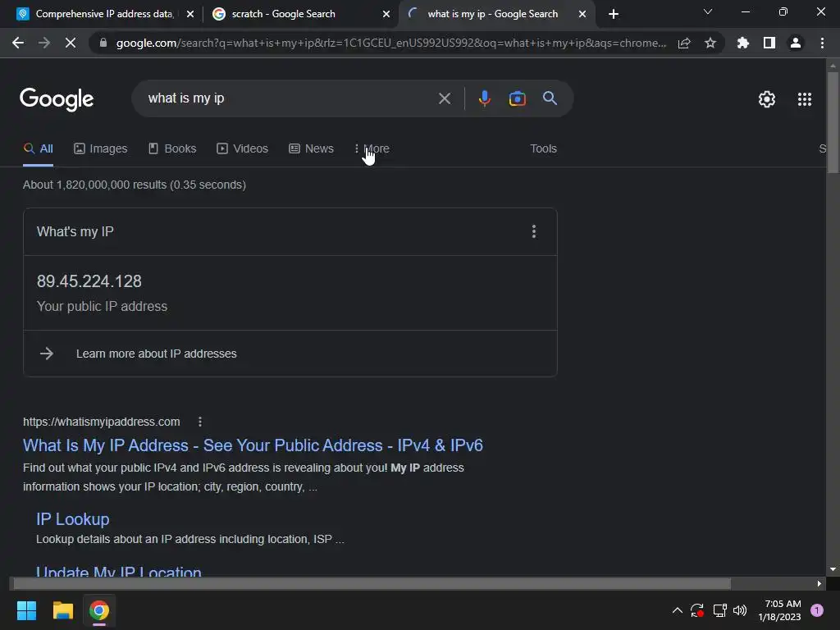Open Chrome profile avatar menu
This screenshot has height=630, width=840.
[x=796, y=43]
